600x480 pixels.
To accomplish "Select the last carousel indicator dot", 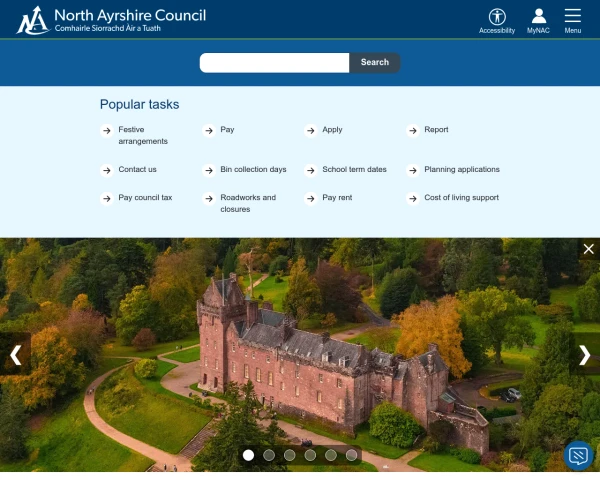I will 352,455.
